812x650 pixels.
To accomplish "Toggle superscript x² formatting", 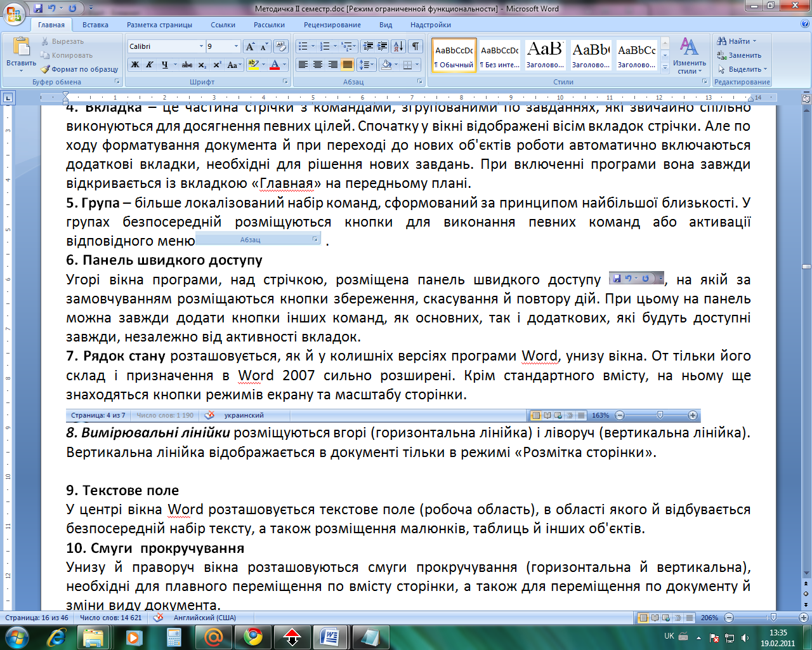I will (x=217, y=65).
